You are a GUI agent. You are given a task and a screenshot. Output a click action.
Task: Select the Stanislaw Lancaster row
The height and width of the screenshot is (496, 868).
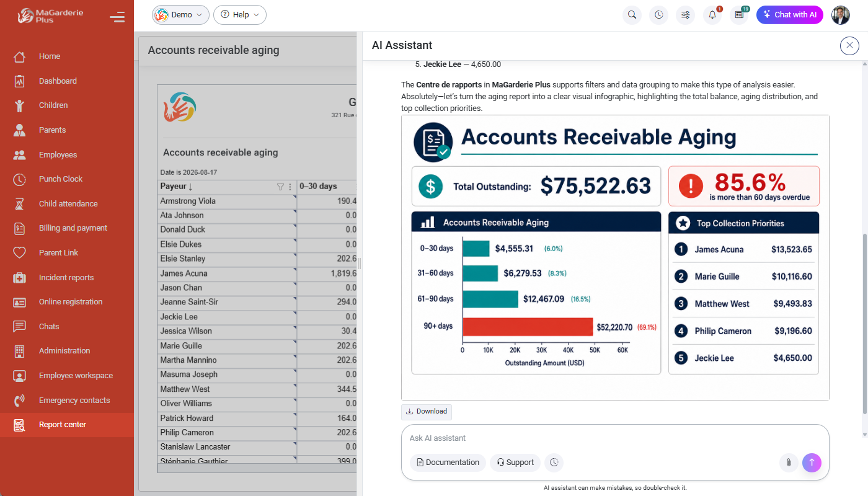tap(257, 447)
